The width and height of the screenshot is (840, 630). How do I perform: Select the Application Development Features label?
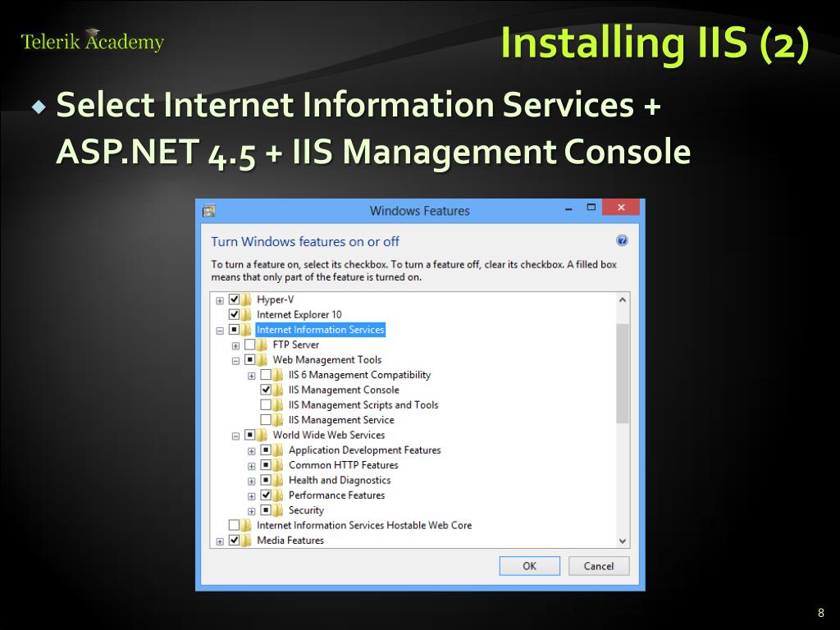click(365, 450)
